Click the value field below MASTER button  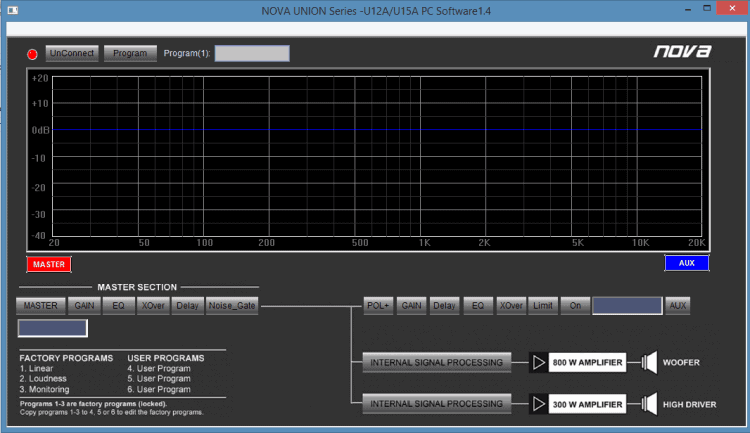click(x=53, y=328)
